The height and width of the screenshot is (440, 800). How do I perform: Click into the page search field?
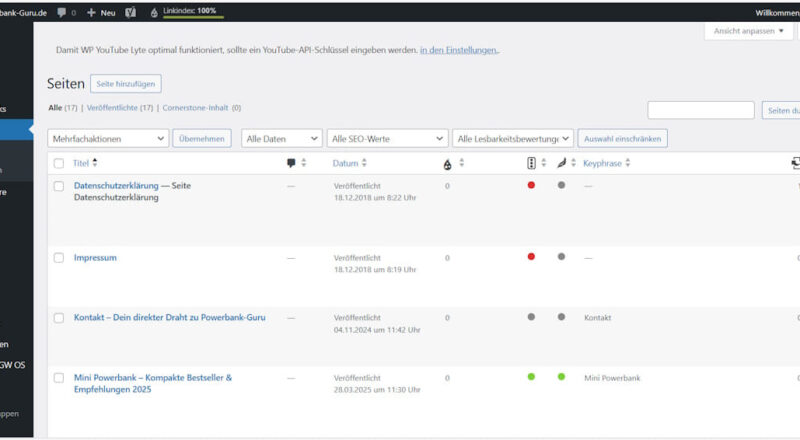point(700,110)
